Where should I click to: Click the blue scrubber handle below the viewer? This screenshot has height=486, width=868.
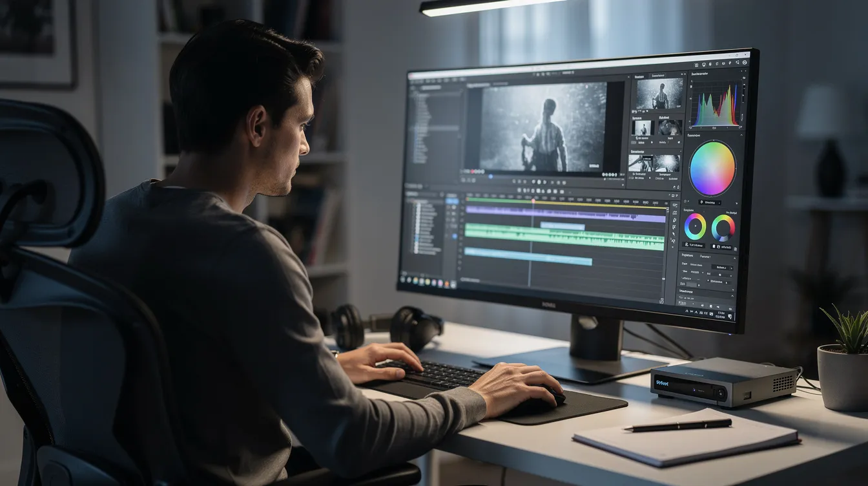[490, 176]
